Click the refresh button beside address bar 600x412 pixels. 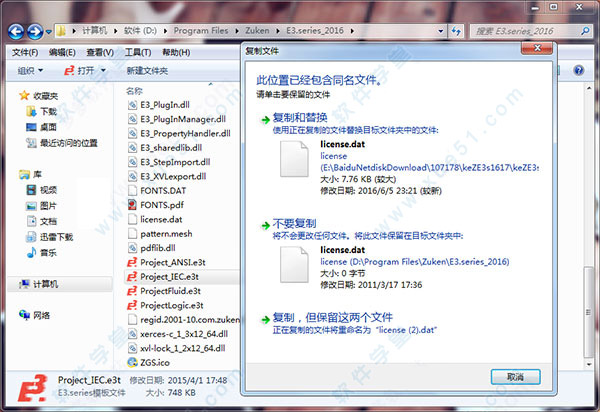(456, 31)
